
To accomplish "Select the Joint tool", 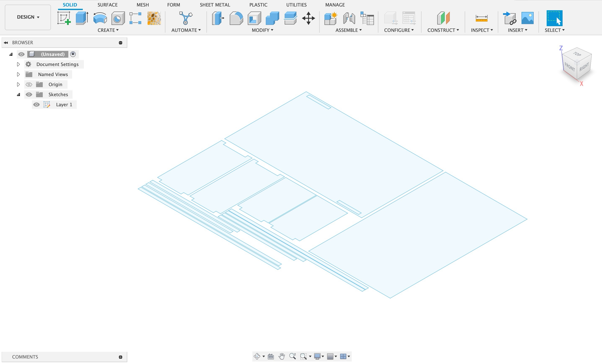I will point(349,18).
